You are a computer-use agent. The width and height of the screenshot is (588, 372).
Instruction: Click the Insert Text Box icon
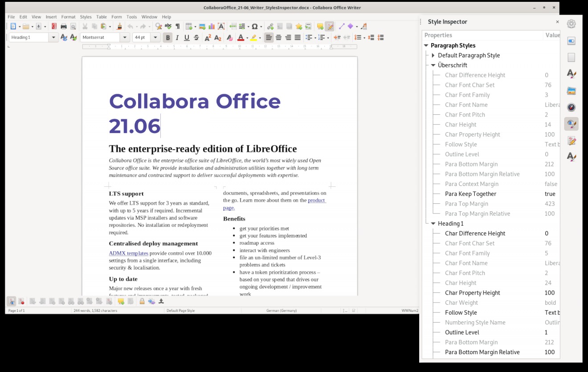(x=221, y=26)
